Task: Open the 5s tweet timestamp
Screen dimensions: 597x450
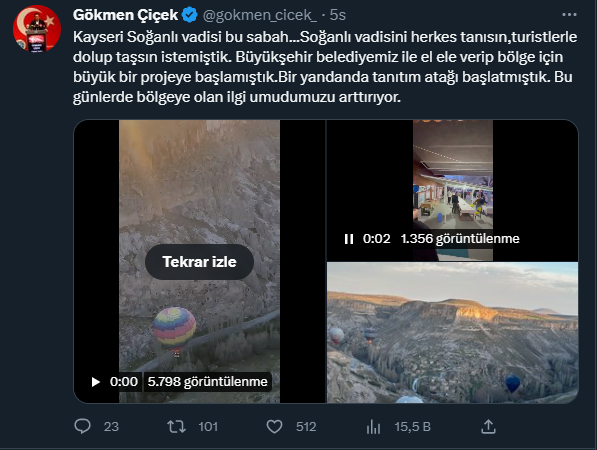Action: point(338,15)
